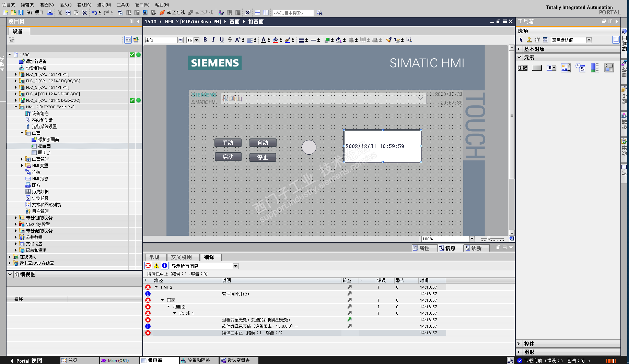Viewport: 629px width, 364px height.
Task: Click the save project disk icon
Action: click(x=21, y=13)
